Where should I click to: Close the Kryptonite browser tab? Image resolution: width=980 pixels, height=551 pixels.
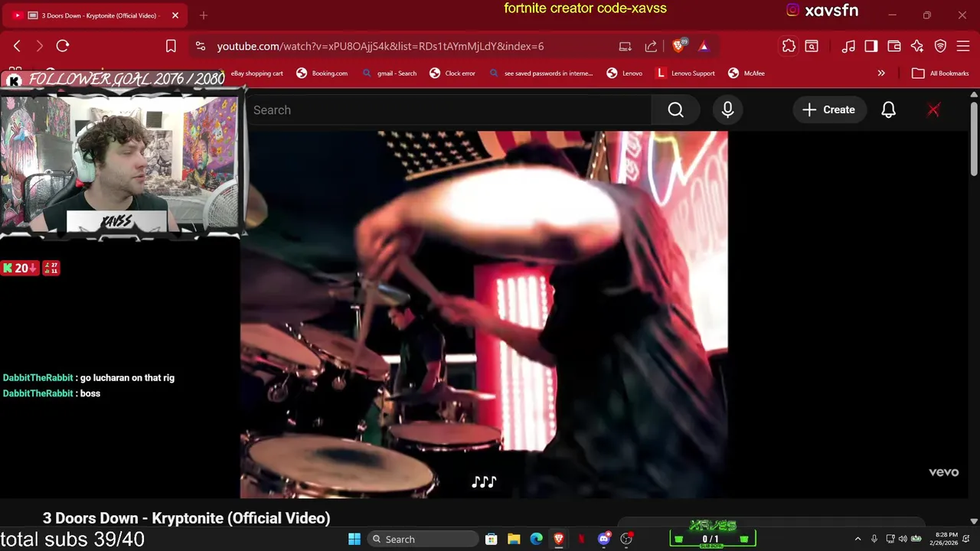pyautogui.click(x=175, y=15)
